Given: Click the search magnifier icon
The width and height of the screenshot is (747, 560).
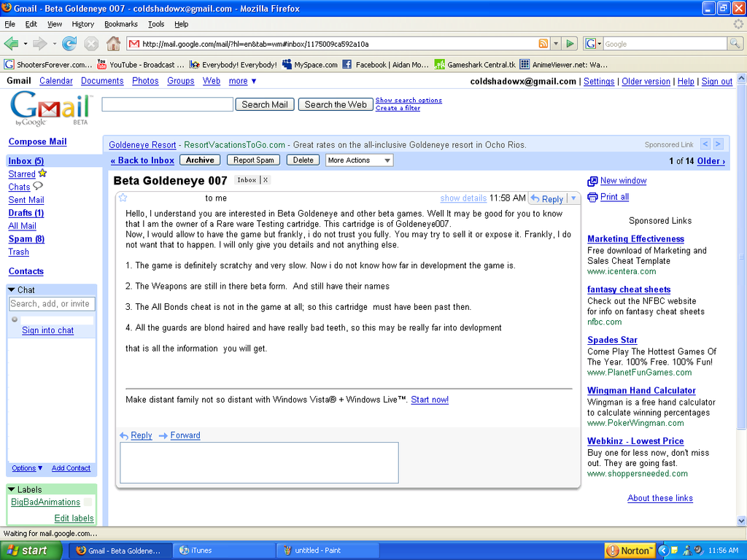Looking at the screenshot, I should point(734,44).
